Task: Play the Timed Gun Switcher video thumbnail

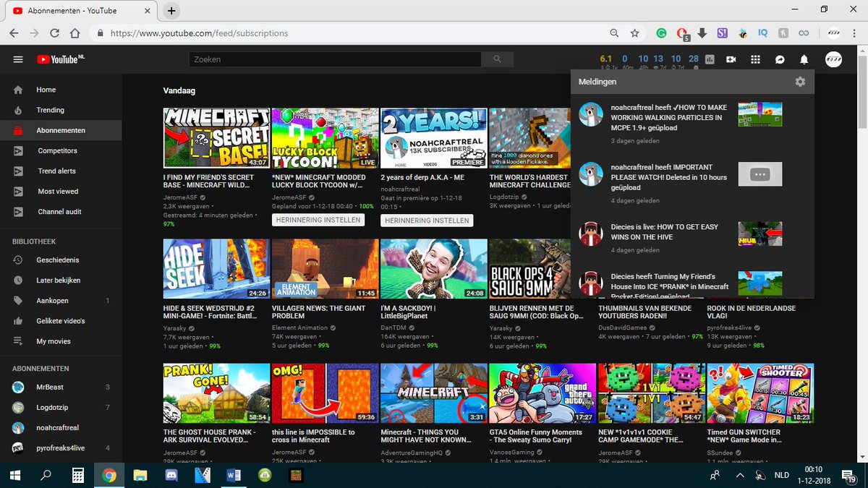Action: (759, 393)
